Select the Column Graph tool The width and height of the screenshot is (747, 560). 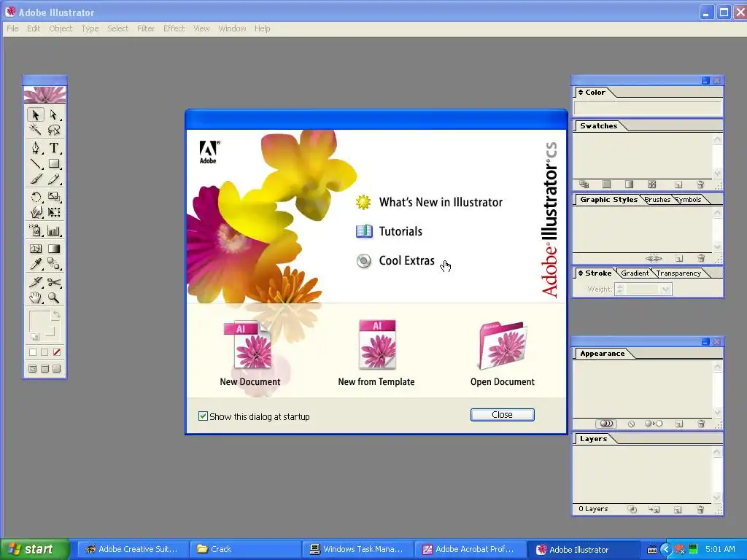coord(53,231)
